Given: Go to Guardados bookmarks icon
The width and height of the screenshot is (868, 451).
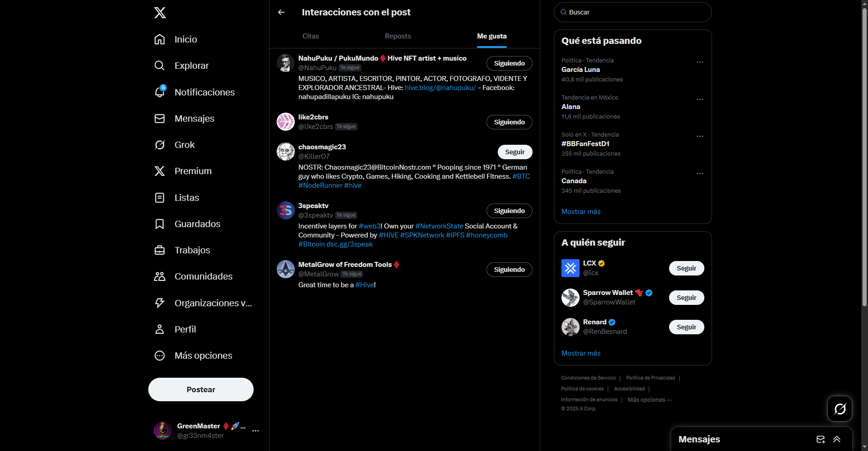Looking at the screenshot, I should 160,224.
